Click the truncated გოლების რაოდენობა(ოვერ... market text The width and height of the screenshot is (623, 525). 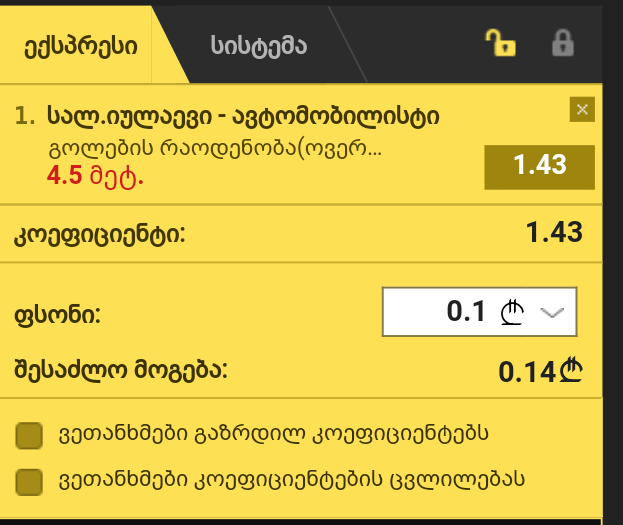tap(215, 149)
